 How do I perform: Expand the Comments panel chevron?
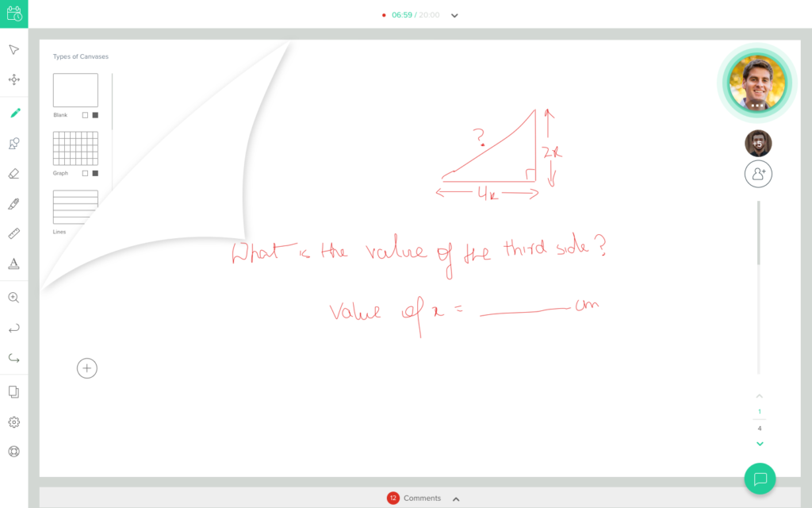click(456, 498)
